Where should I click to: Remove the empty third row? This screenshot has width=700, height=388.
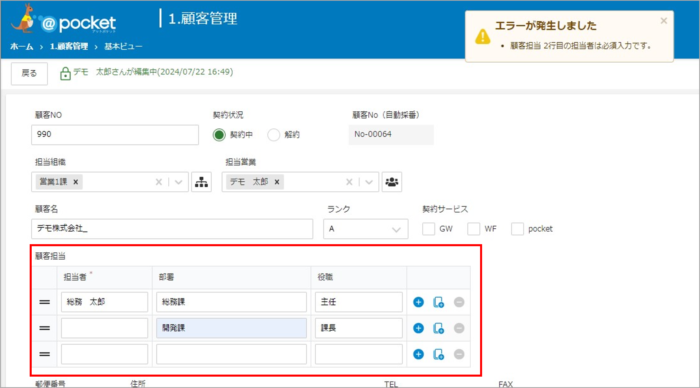(459, 354)
